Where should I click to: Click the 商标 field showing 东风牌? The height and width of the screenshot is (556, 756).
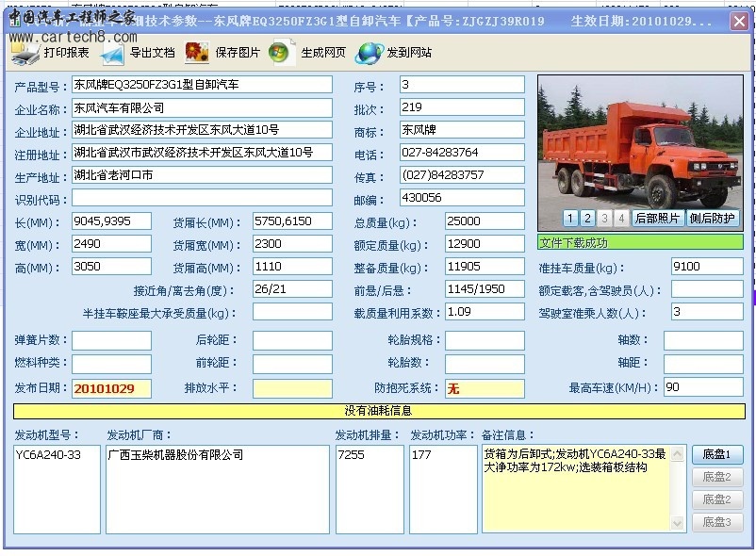coord(462,130)
